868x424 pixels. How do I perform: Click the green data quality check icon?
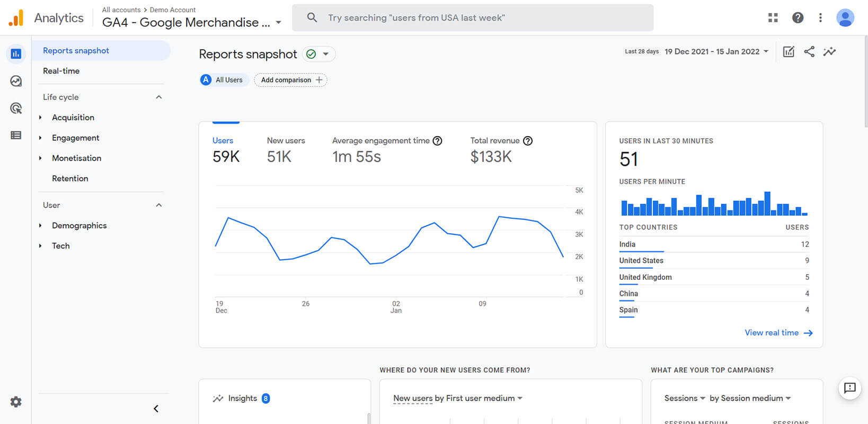click(311, 54)
